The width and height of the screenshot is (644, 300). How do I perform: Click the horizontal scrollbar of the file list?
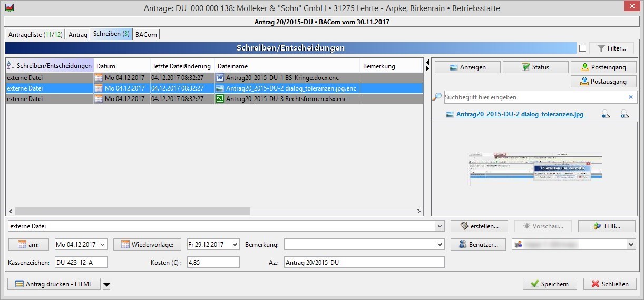point(133,212)
